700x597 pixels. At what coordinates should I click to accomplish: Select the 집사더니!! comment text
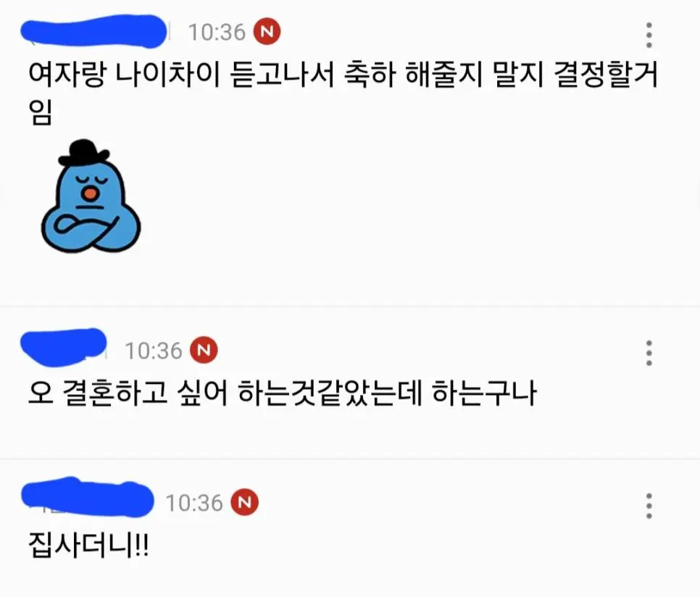pos(88,545)
